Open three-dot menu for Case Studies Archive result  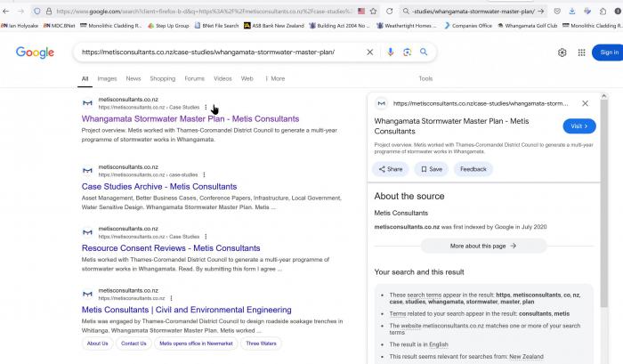(204, 174)
